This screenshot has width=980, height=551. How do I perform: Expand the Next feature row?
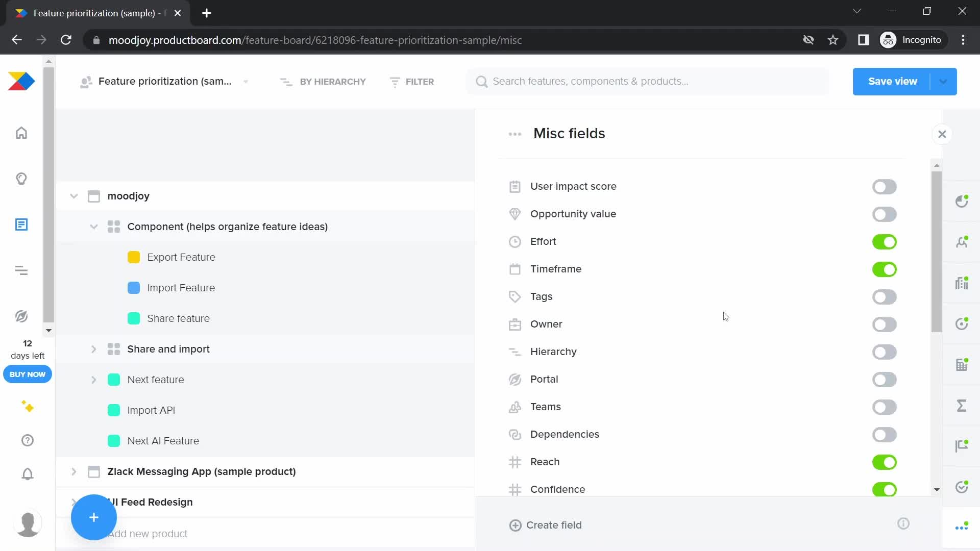click(94, 380)
